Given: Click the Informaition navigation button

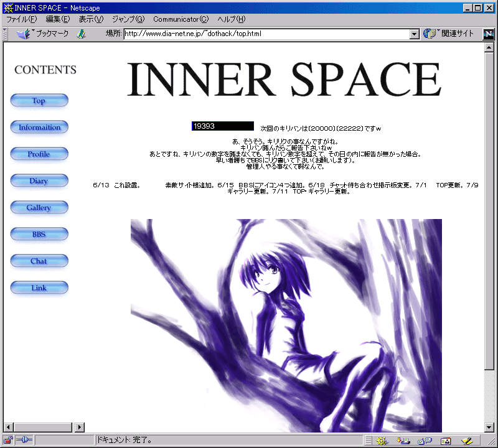Looking at the screenshot, I should pos(39,128).
